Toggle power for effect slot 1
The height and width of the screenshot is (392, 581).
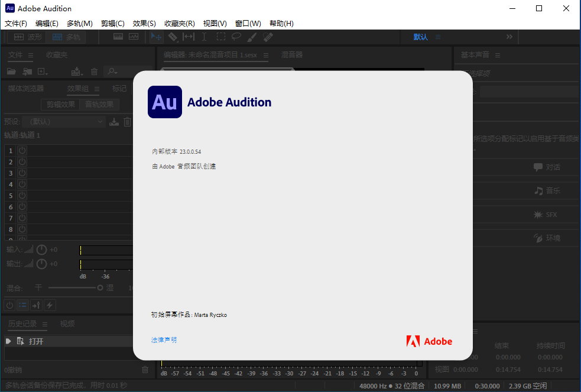point(22,150)
